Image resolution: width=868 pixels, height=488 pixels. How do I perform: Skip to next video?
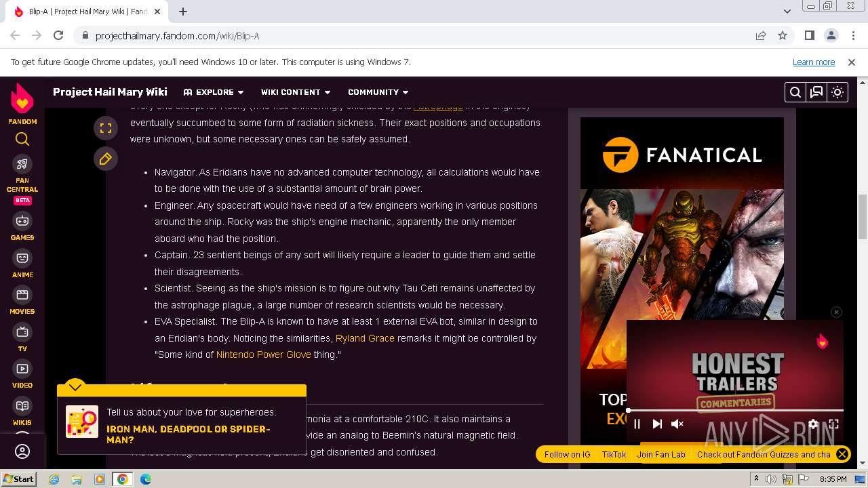coord(657,424)
